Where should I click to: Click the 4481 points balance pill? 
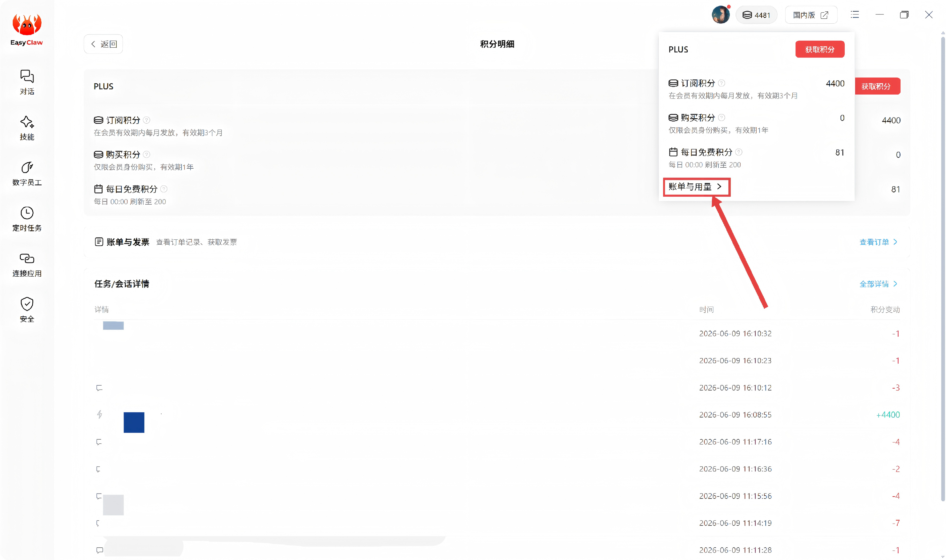tap(756, 15)
